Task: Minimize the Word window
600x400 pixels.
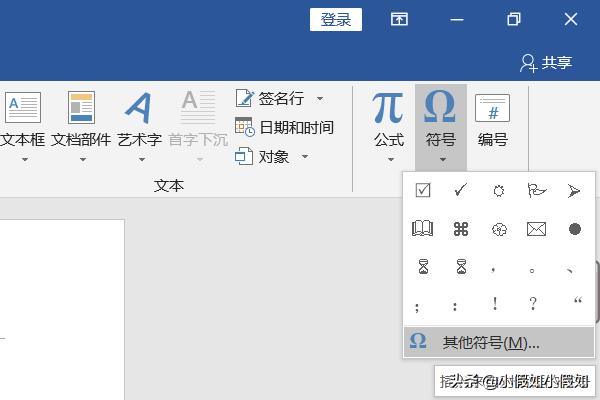Action: click(457, 20)
